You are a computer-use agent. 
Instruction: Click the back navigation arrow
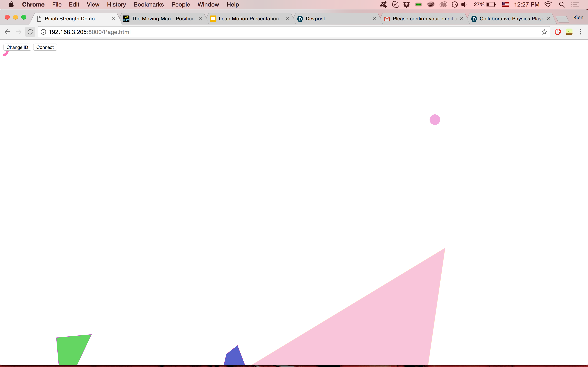pyautogui.click(x=7, y=32)
